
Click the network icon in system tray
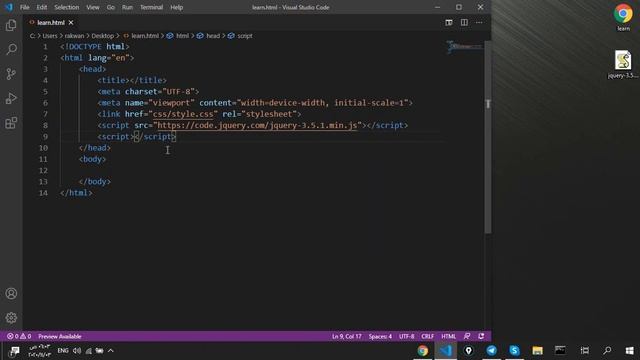(89, 351)
